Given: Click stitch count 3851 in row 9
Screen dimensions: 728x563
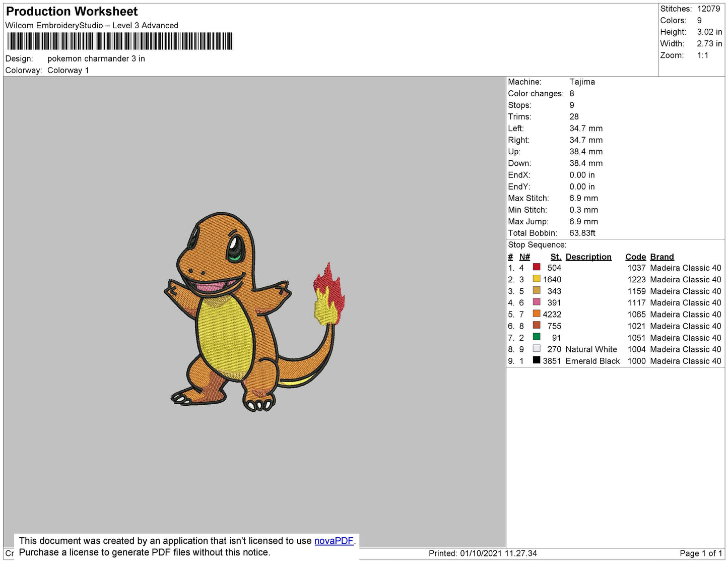Looking at the screenshot, I should [552, 361].
